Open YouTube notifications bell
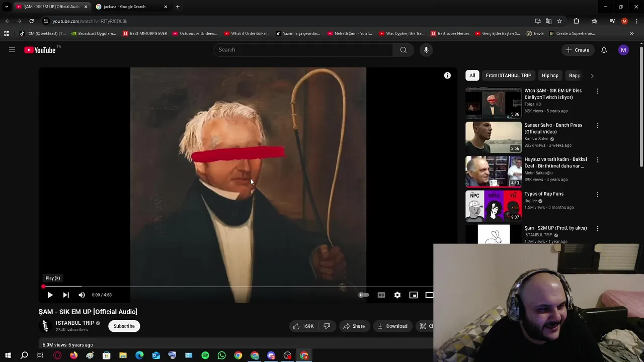 604,50
